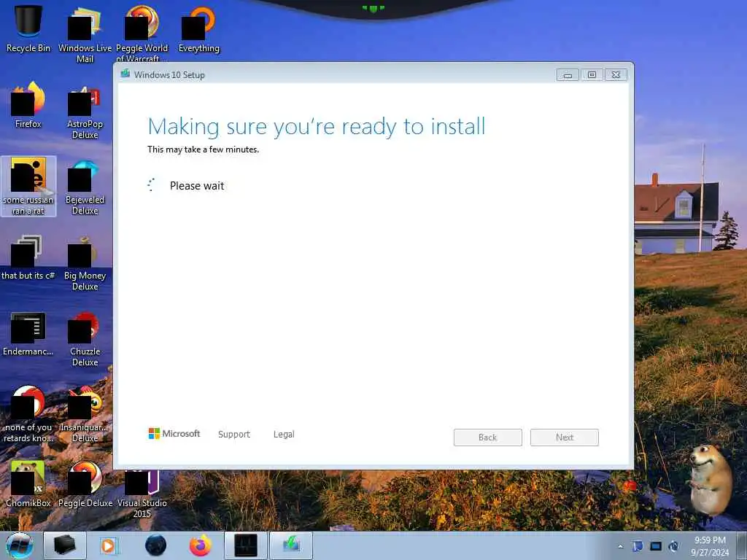
Task: Select the 'that but its c#' icon
Action: click(28, 257)
